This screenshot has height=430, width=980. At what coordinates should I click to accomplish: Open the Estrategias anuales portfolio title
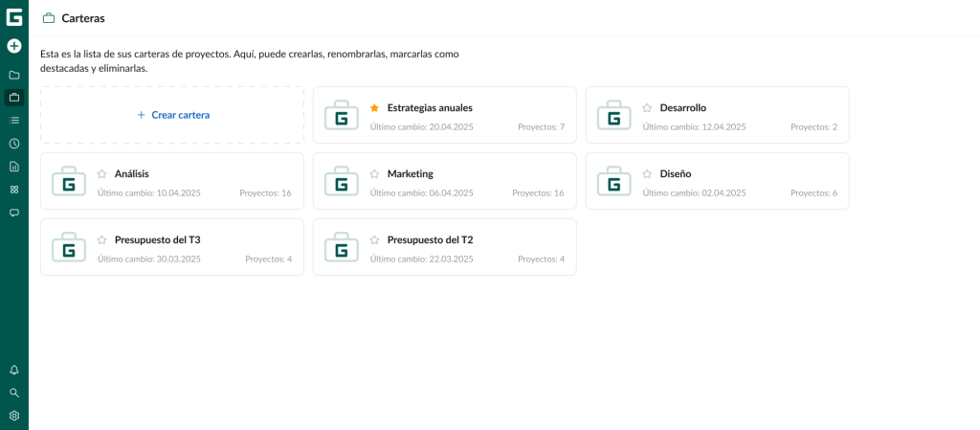[x=430, y=107]
